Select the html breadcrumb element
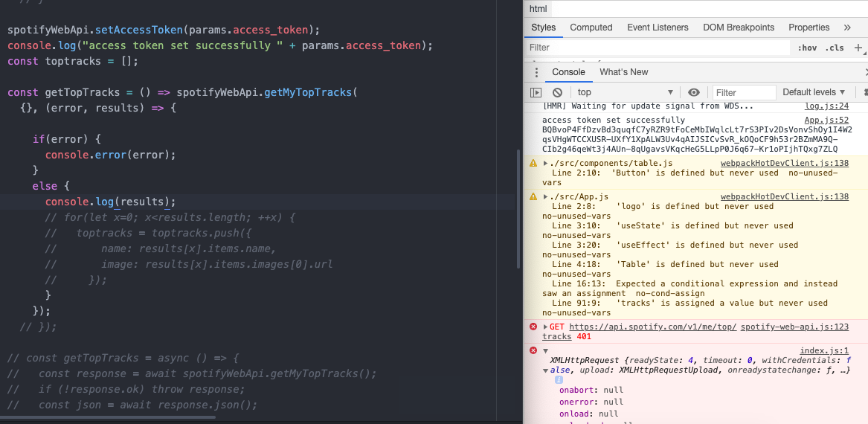Viewport: 868px width, 424px height. tap(538, 9)
